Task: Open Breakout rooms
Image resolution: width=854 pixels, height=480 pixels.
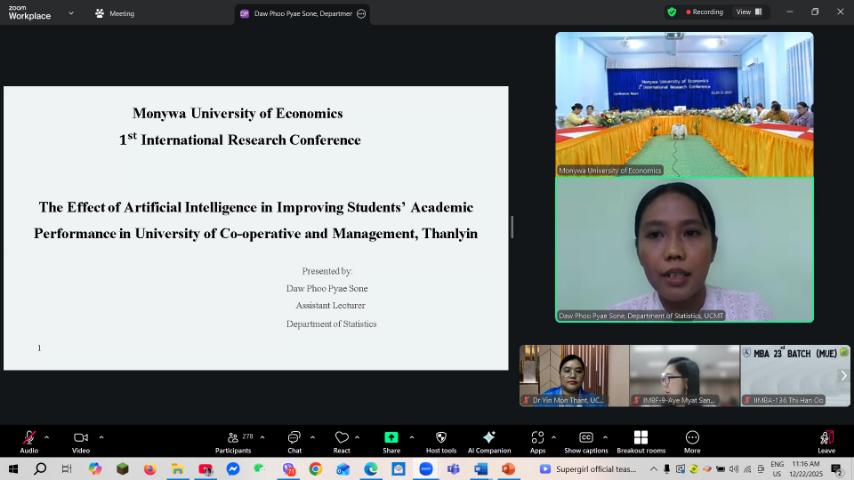Action: click(x=641, y=438)
